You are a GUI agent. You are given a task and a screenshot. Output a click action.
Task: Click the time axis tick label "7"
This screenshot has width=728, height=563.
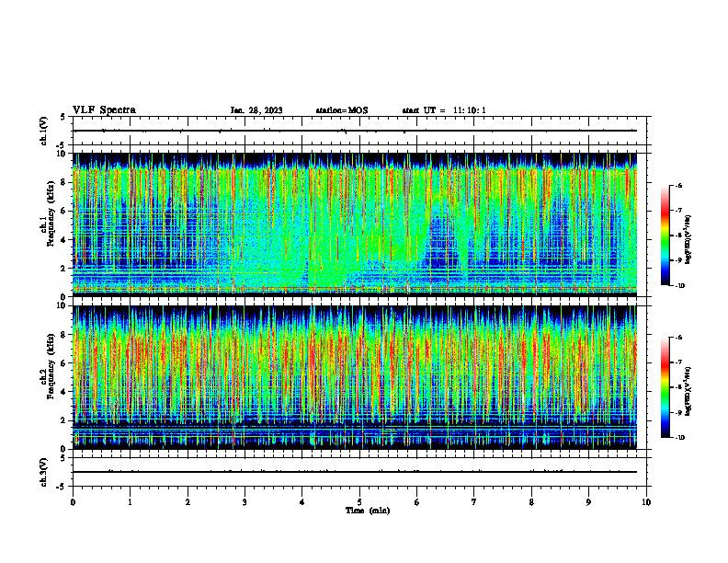click(x=474, y=502)
